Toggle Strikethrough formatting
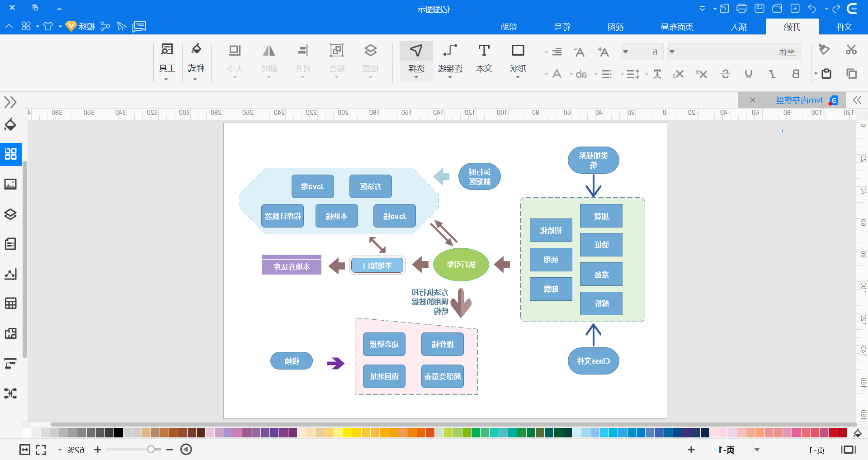868x460 pixels. [x=726, y=74]
